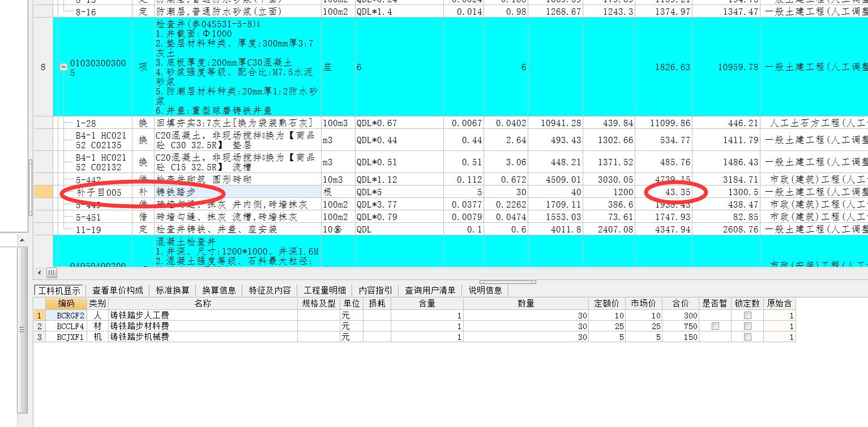Click the 铸铁踏步机械费 name cell
The height and width of the screenshot is (427, 868).
click(x=203, y=337)
